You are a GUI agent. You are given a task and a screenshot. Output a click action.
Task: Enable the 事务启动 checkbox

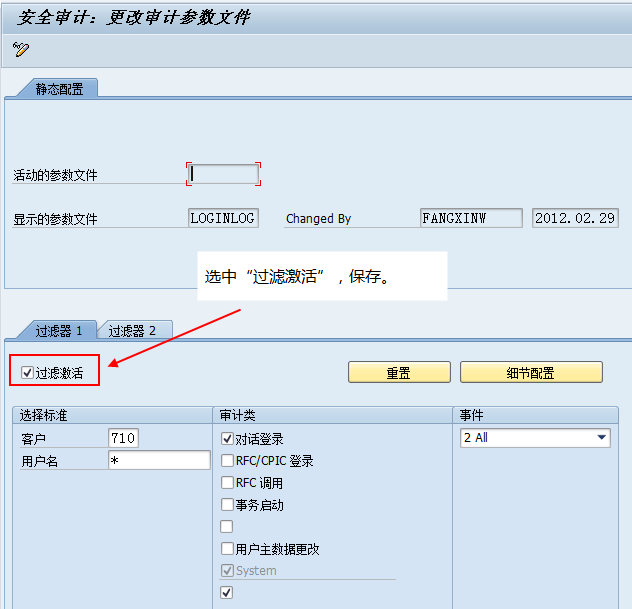(227, 505)
